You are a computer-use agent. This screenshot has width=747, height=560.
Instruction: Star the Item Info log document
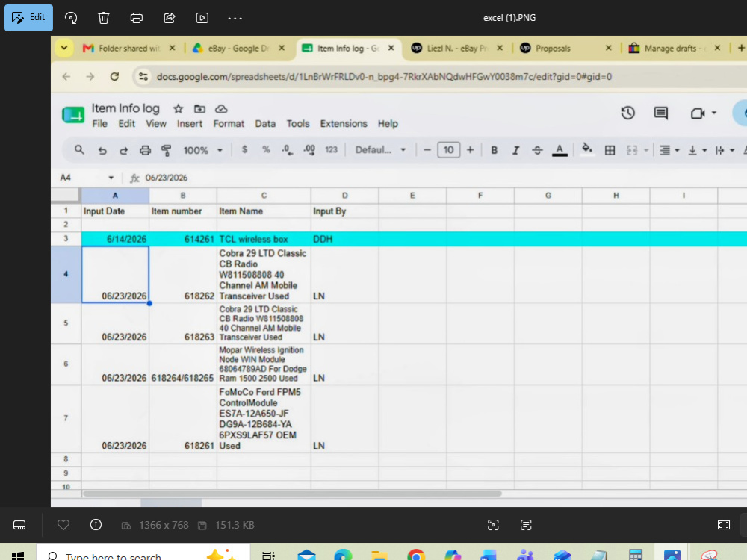[x=179, y=109]
